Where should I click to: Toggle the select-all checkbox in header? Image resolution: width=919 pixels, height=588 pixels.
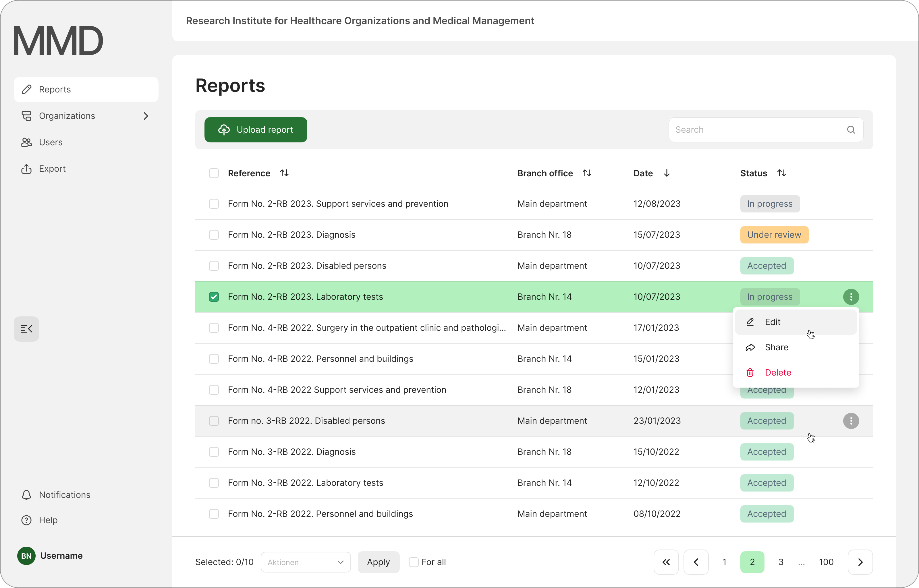point(214,173)
